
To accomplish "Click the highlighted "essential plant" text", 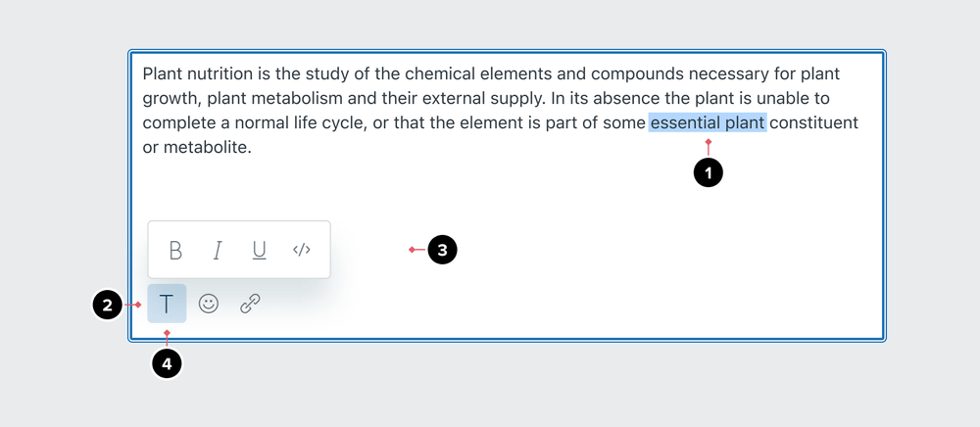I will 708,123.
